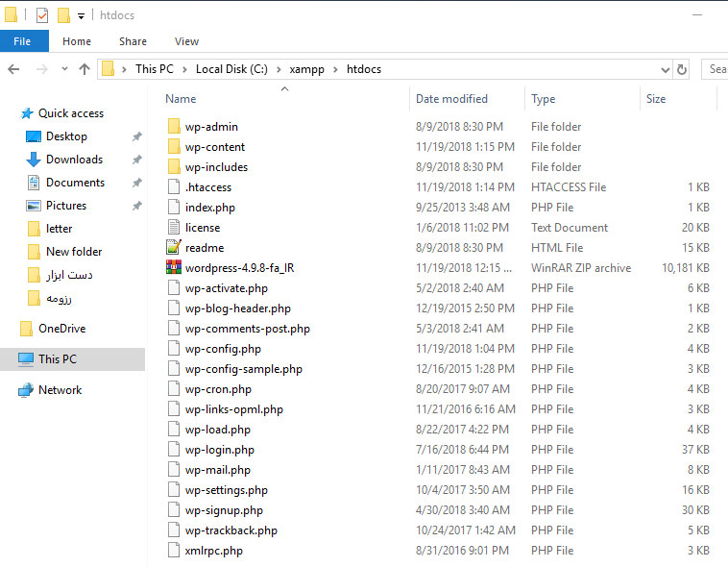Select the wp-config.php file icon
Image resolution: width=728 pixels, height=567 pixels.
(x=174, y=349)
